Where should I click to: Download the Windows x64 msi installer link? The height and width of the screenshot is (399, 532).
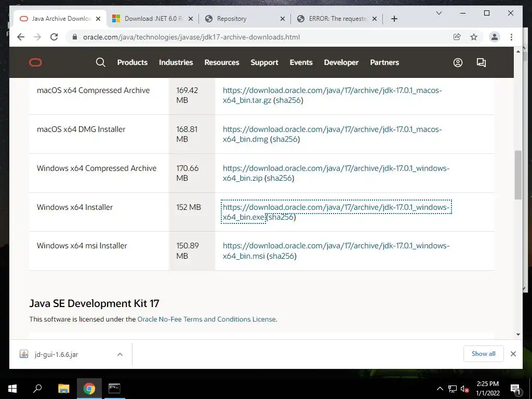[x=336, y=250]
